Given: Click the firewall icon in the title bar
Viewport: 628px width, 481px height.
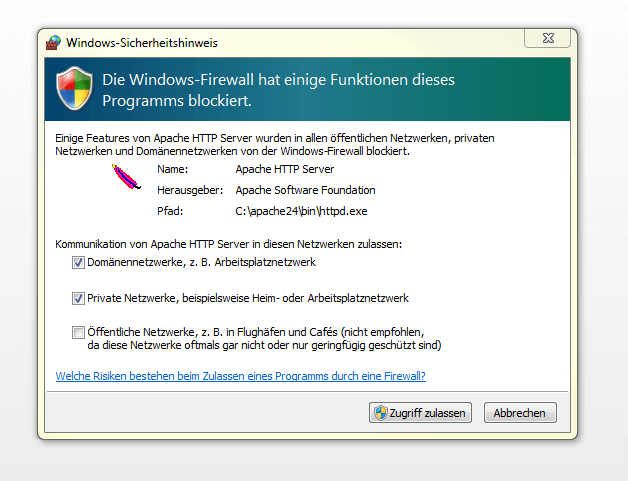Looking at the screenshot, I should [53, 42].
